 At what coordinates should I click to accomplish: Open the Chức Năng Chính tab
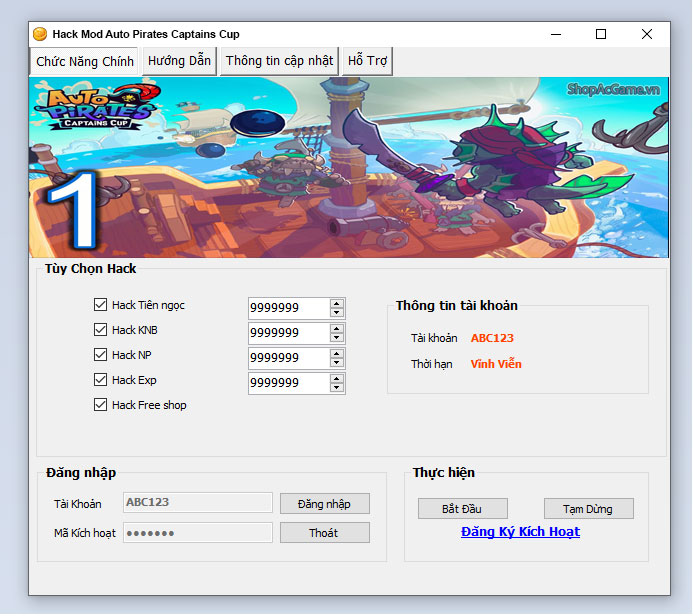pos(84,61)
